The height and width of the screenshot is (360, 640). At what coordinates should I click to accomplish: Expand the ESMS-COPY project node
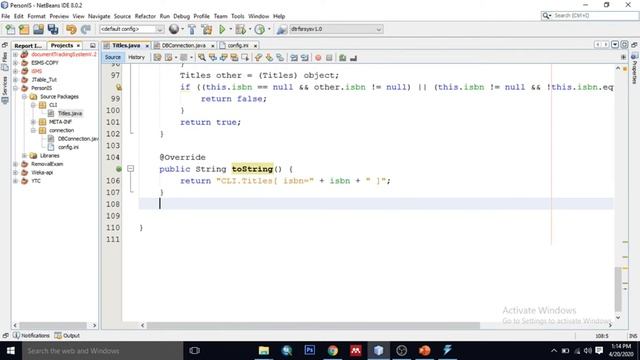16,62
